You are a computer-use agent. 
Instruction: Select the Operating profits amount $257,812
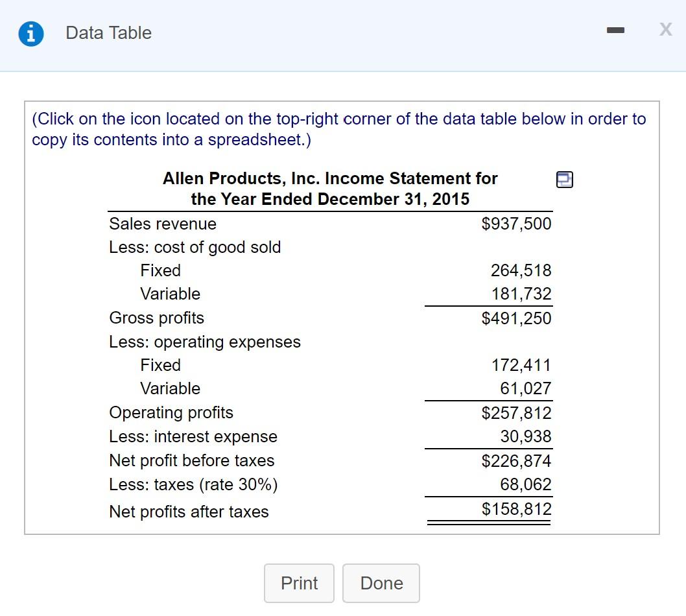pos(516,412)
